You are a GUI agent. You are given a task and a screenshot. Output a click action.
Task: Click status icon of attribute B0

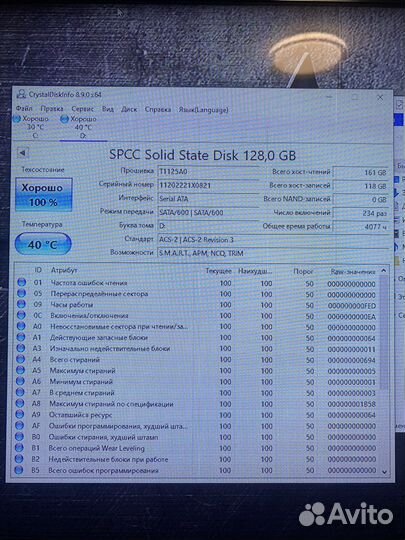[x=19, y=437]
